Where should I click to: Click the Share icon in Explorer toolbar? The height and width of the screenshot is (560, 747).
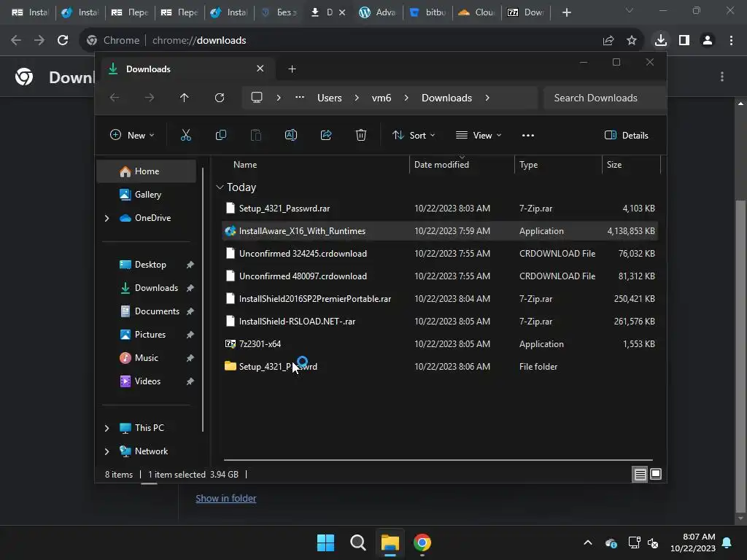click(326, 135)
